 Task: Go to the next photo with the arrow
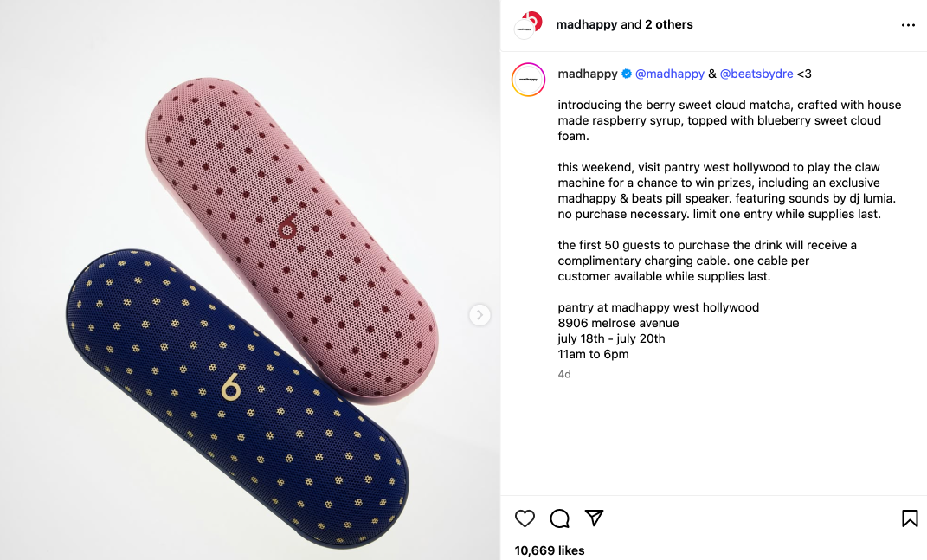coord(480,315)
